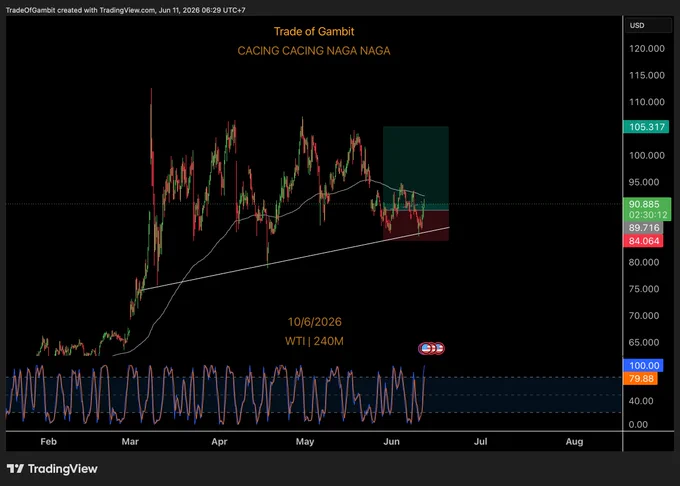Screen dimensions: 680x486
Task: Click the 110.000 price scale label
Action: 647,102
